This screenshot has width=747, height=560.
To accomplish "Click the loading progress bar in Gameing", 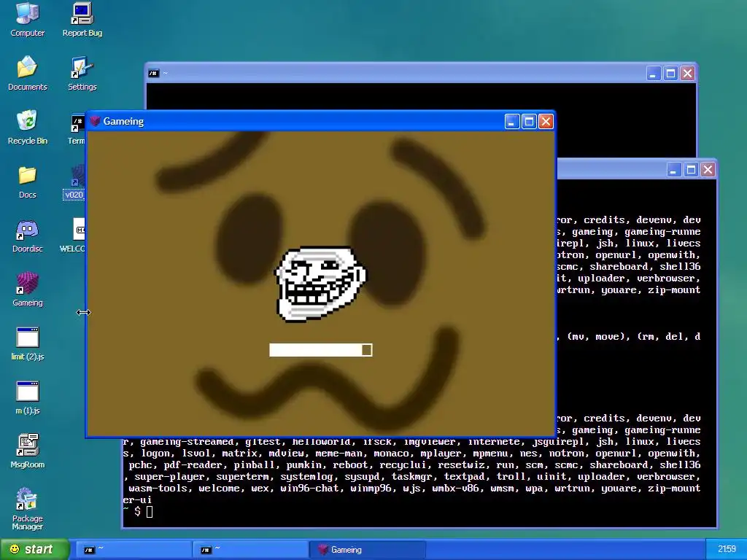I will [x=321, y=350].
